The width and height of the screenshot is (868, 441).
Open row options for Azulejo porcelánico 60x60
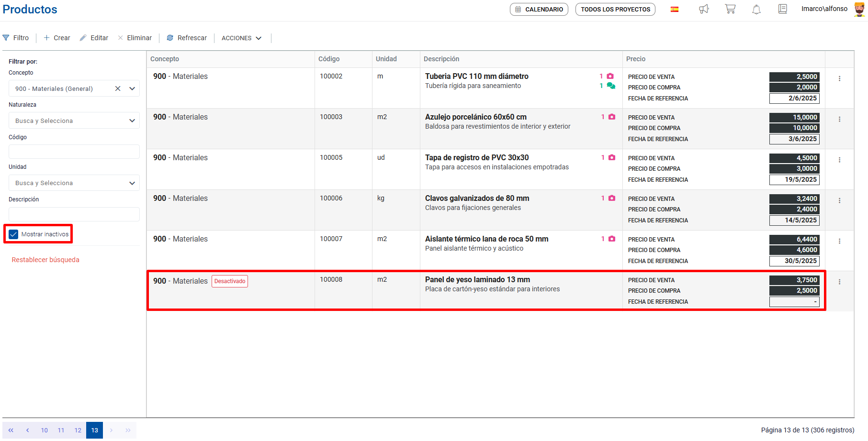[839, 119]
